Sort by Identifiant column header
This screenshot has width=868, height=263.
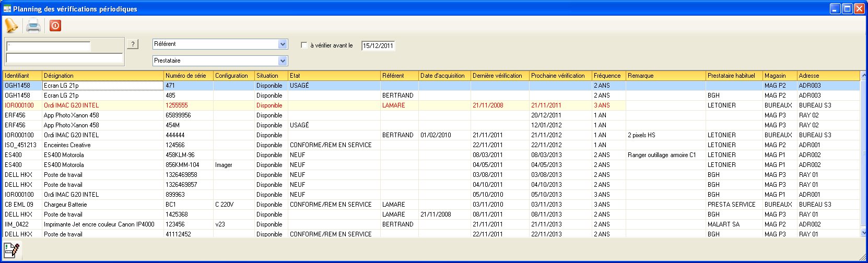coord(22,76)
